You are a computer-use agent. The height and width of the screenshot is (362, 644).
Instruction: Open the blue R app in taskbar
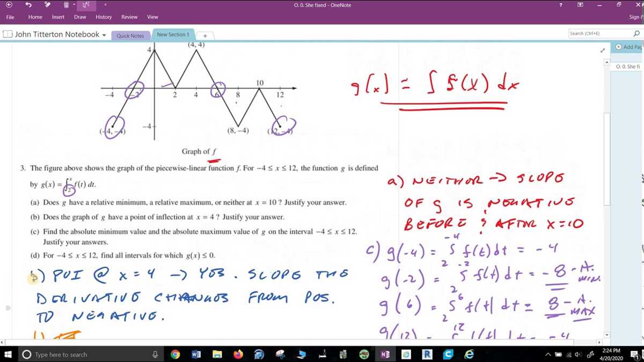click(427, 354)
